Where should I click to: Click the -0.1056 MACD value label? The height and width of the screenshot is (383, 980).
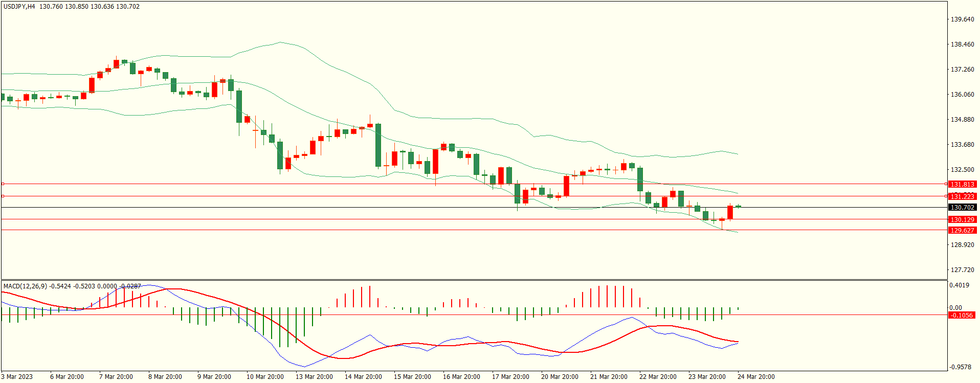point(962,316)
